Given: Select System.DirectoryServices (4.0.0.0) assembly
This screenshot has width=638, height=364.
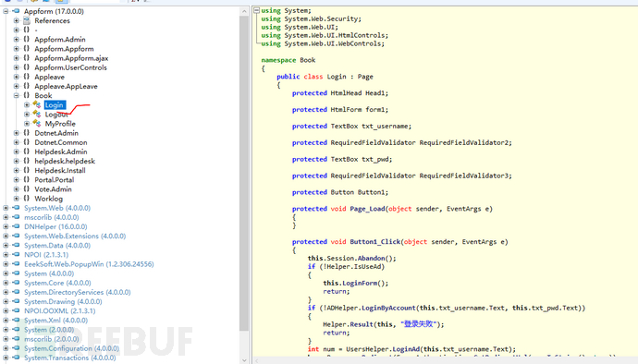Looking at the screenshot, I should tap(78, 292).
